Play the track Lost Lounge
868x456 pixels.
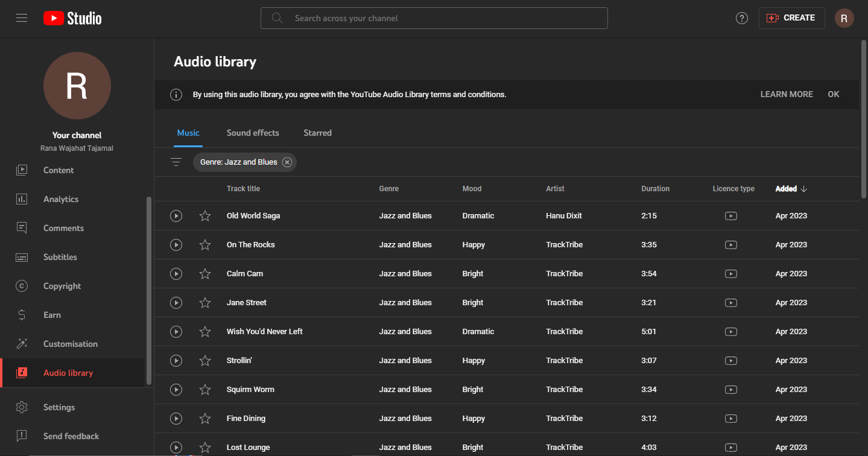point(176,448)
